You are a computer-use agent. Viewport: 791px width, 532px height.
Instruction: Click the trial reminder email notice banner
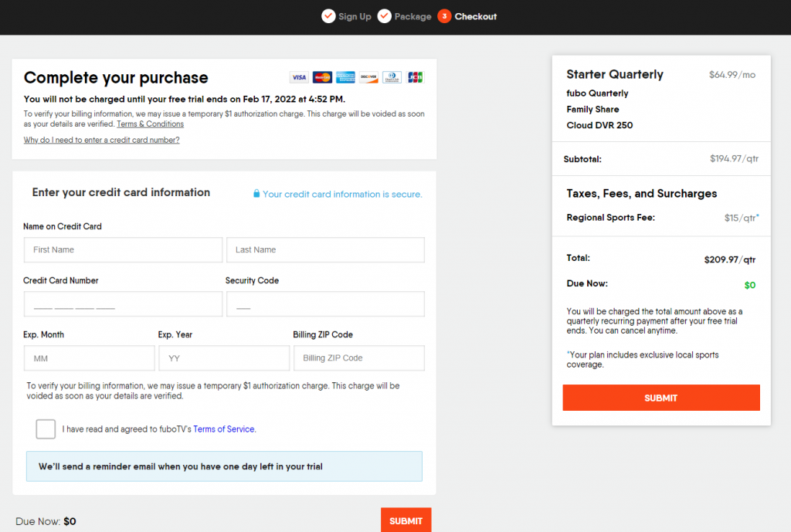pos(225,466)
